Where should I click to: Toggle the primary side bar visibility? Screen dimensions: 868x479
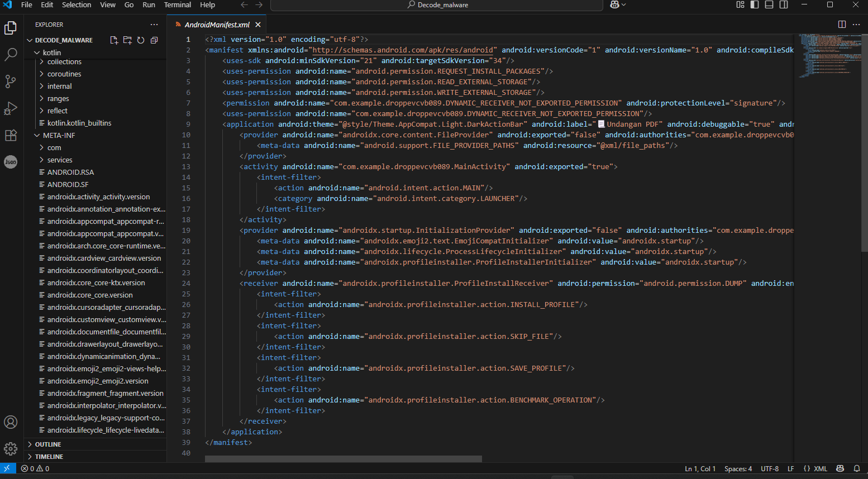point(755,5)
